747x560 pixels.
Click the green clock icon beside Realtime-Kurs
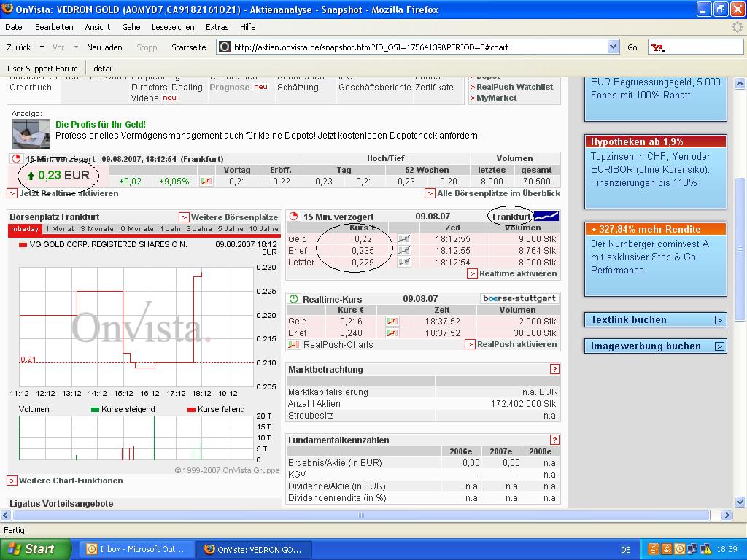[293, 299]
